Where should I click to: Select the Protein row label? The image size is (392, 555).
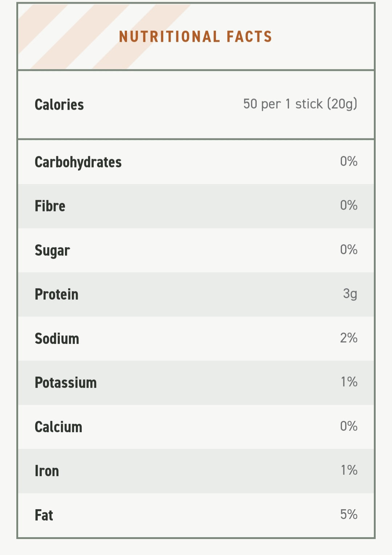click(x=57, y=294)
